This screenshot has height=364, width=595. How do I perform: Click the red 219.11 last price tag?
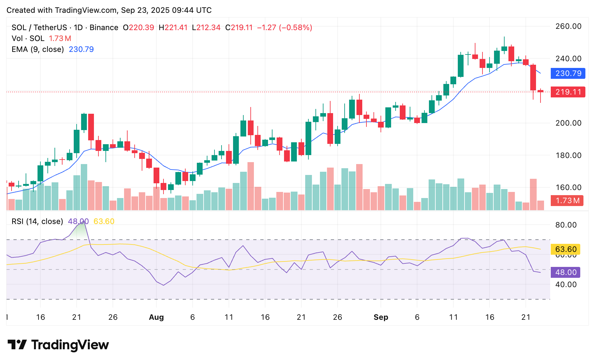tap(568, 92)
